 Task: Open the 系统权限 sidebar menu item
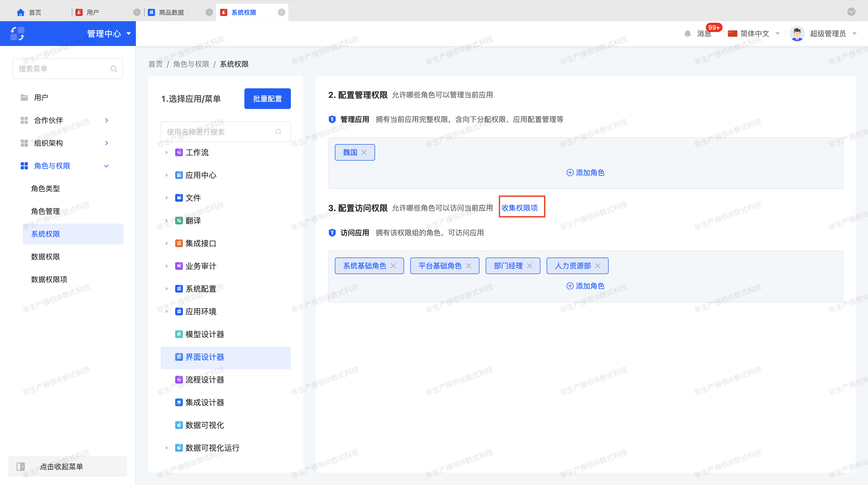click(73, 234)
